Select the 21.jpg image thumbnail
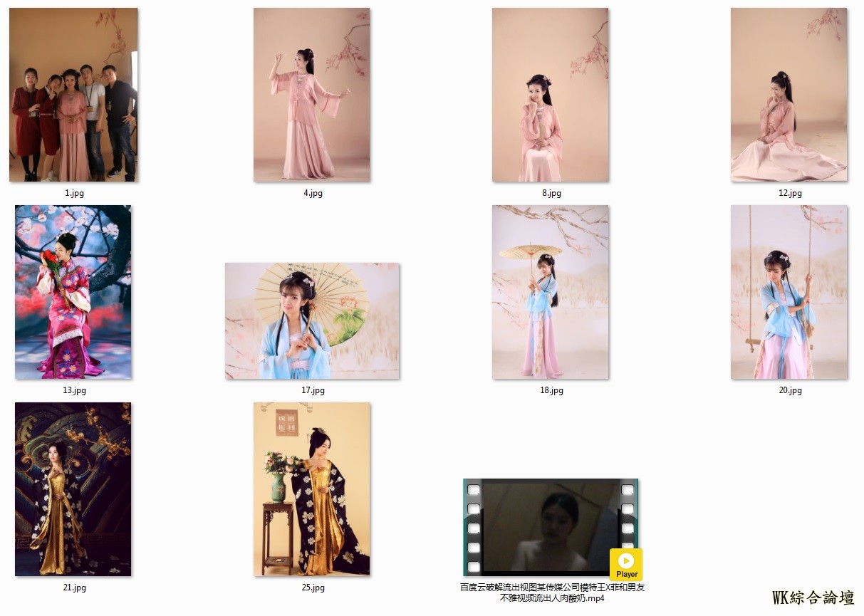The height and width of the screenshot is (616, 864). pyautogui.click(x=73, y=489)
